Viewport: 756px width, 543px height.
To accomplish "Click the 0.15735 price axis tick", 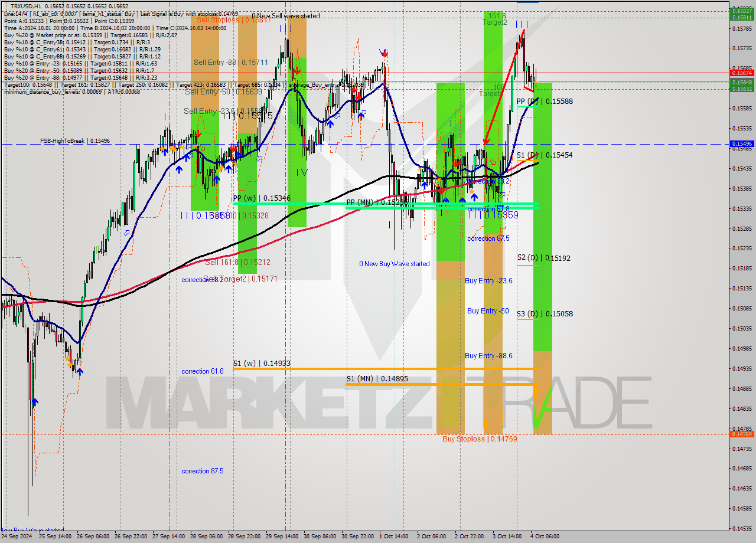I will 742,48.
